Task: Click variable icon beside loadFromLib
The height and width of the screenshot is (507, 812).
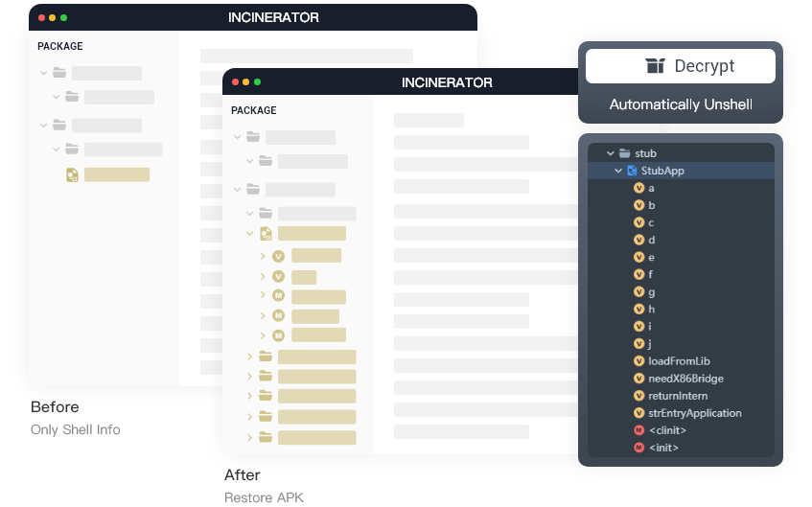Action: coord(639,361)
